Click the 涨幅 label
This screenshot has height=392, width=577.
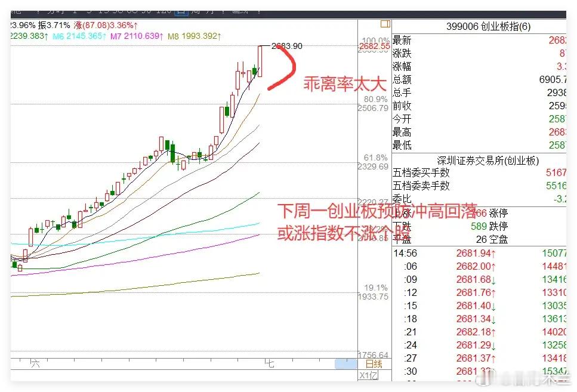402,66
